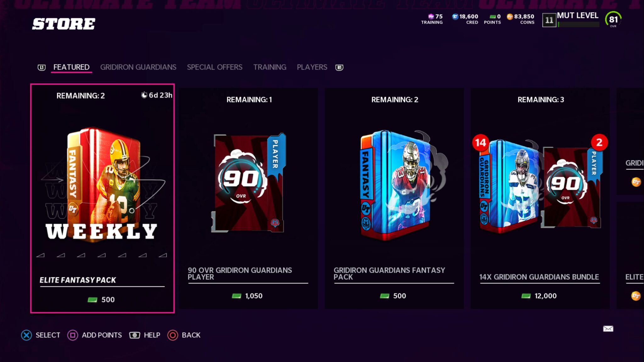The width and height of the screenshot is (644, 362).
Task: Select the Elite Fantasy Pack weekly card
Action: (x=103, y=198)
